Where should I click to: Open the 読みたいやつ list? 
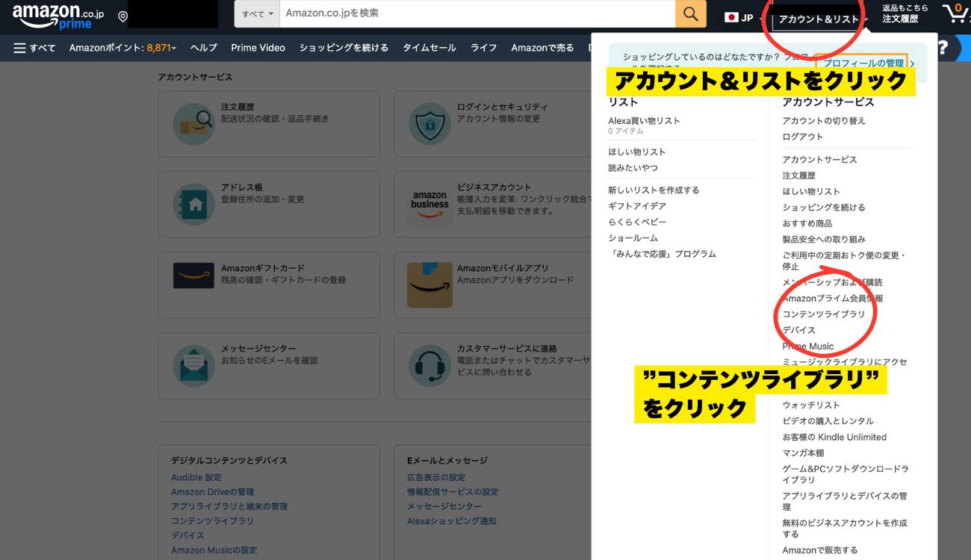tap(633, 168)
